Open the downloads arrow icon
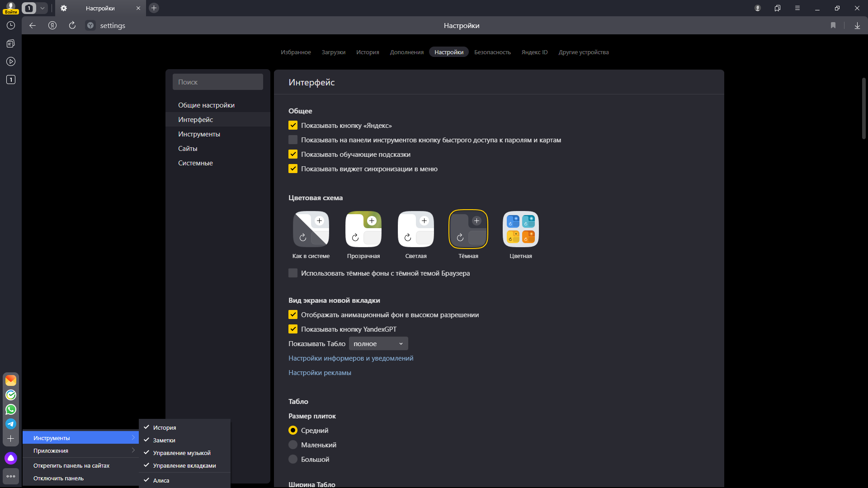868x488 pixels. [857, 25]
